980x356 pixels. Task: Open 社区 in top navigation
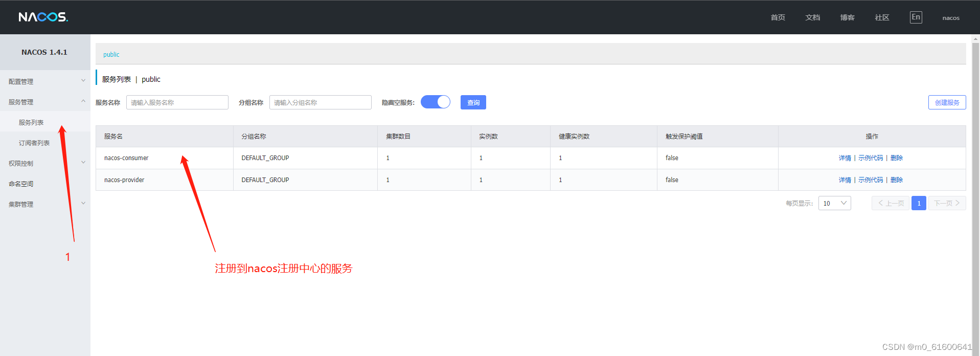882,17
